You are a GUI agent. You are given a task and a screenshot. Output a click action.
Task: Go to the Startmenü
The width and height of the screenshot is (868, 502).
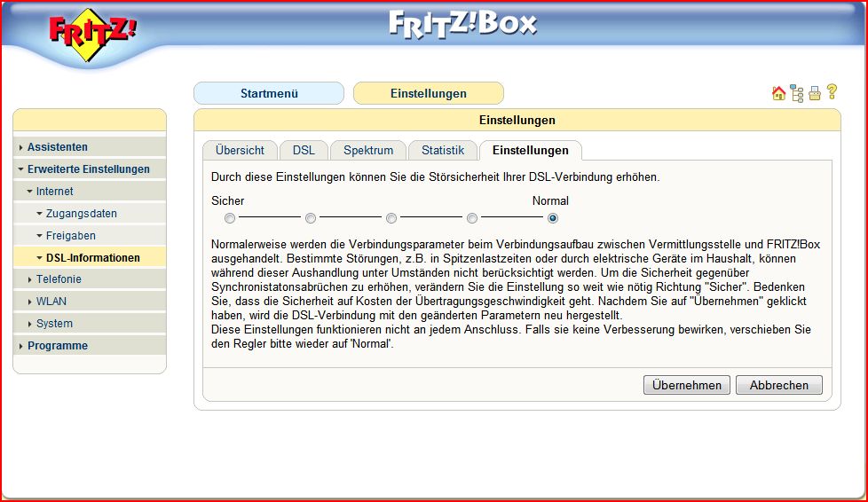269,93
